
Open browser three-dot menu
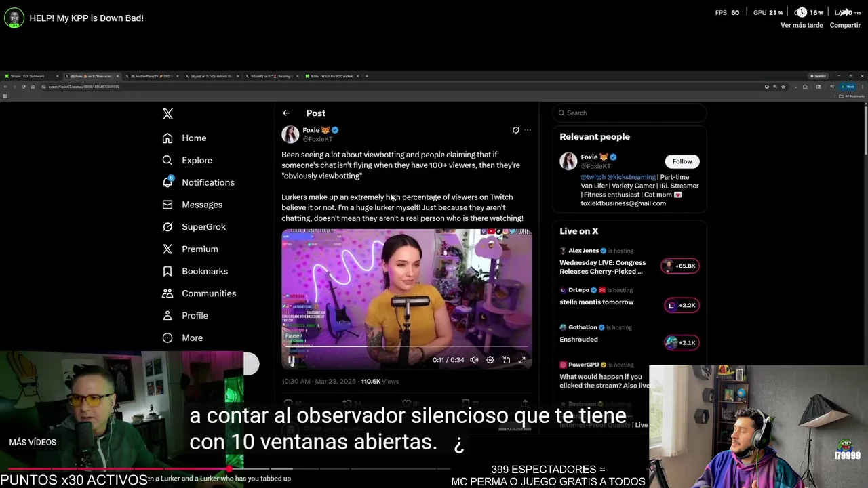tap(862, 87)
